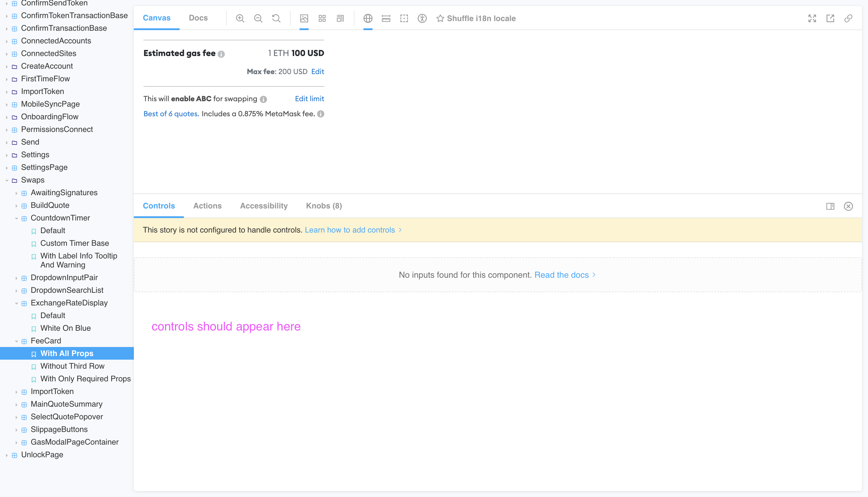Open the Knobs (8) panel tab
This screenshot has height=497, width=868.
click(323, 206)
